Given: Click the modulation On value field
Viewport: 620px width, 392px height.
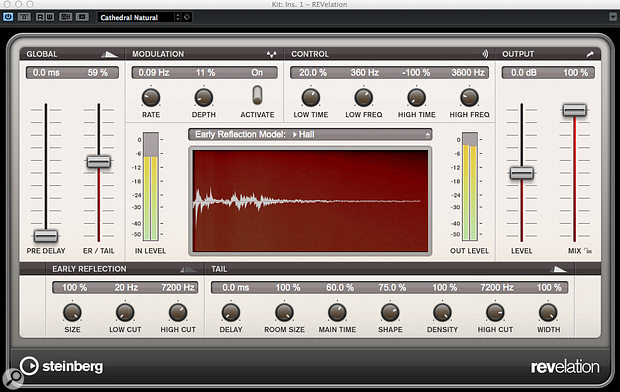Looking at the screenshot, I should point(257,73).
